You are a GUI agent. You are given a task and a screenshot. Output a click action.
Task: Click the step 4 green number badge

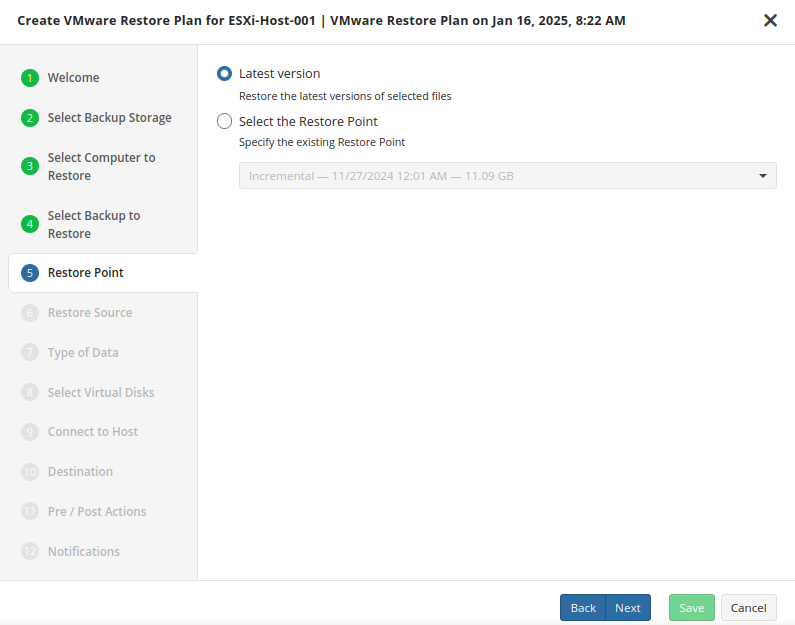click(x=30, y=225)
